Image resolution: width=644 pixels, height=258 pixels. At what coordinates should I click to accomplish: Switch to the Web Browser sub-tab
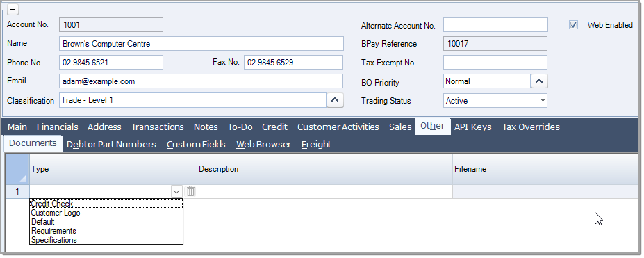pos(264,145)
